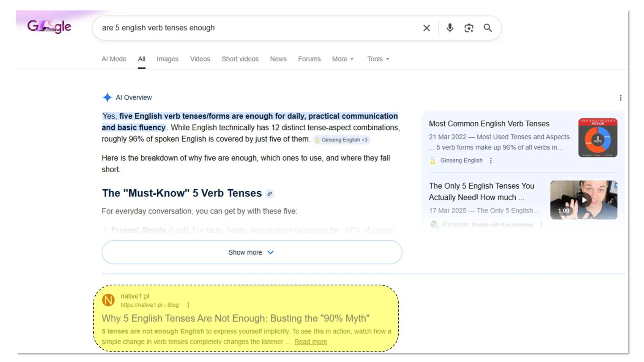Screen dimensions: 644x362
Task: Open The Only 5 English Tenses video link
Action: 482,192
